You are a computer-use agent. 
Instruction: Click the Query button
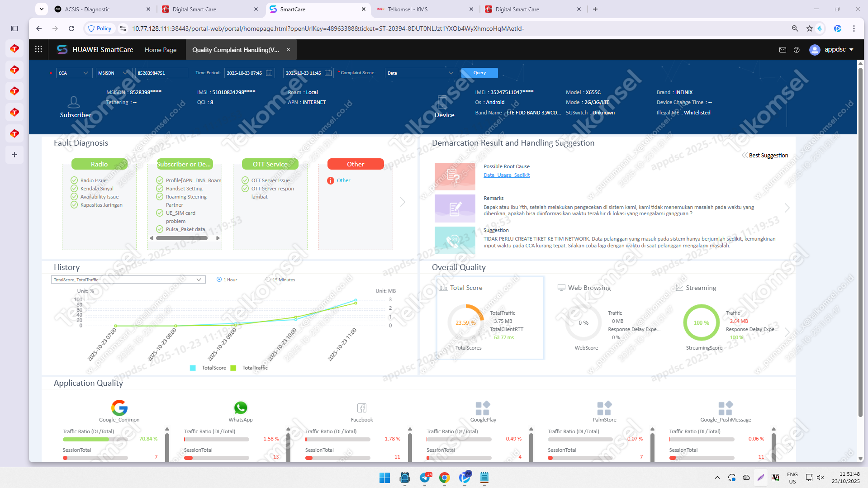tap(479, 73)
